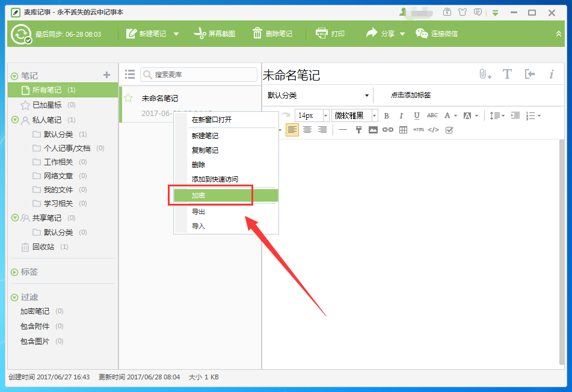Choose 导出 in the context menu
The height and width of the screenshot is (392, 572).
click(x=199, y=212)
